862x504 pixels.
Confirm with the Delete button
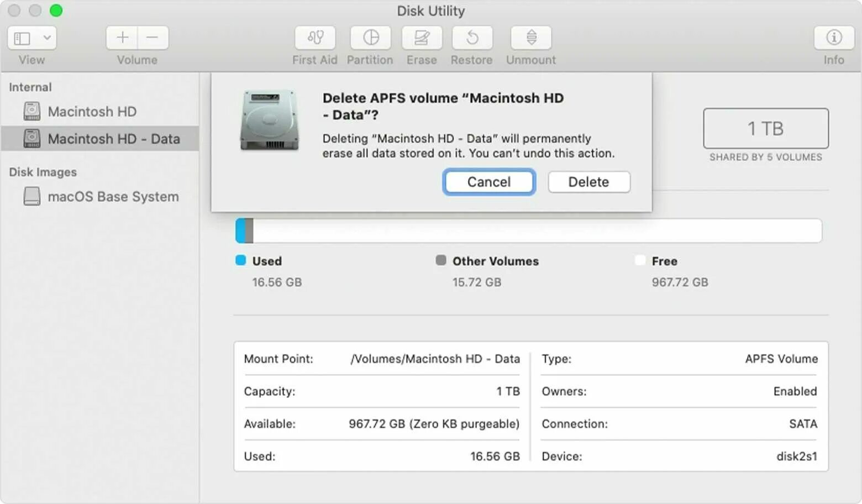coord(589,182)
